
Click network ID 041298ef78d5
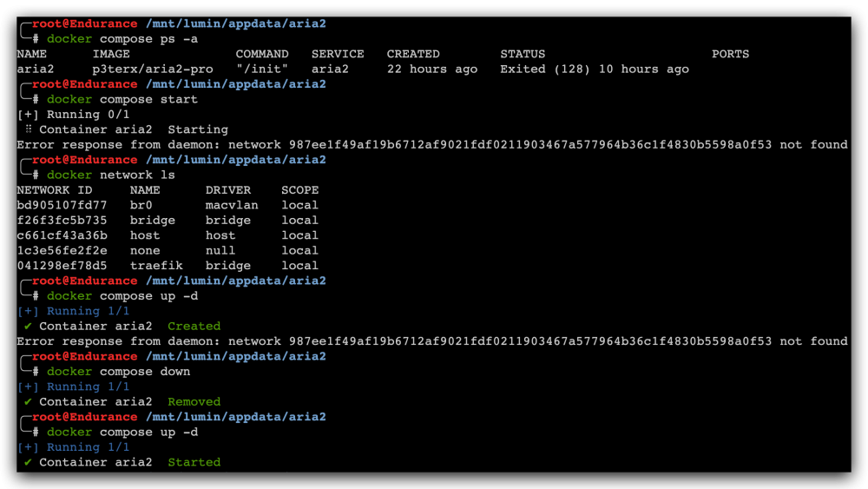tap(62, 266)
